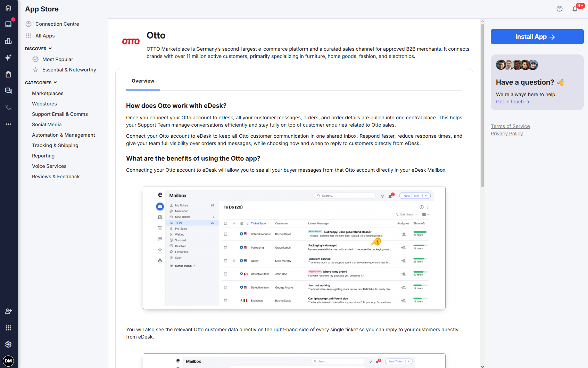The image size is (588, 368).
Task: Open the chat bubbles icon
Action: pos(8,91)
